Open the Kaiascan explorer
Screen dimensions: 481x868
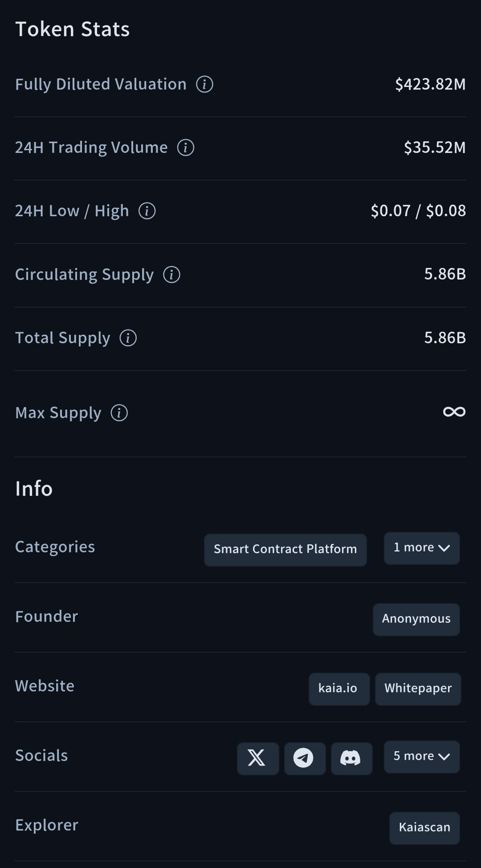[424, 827]
